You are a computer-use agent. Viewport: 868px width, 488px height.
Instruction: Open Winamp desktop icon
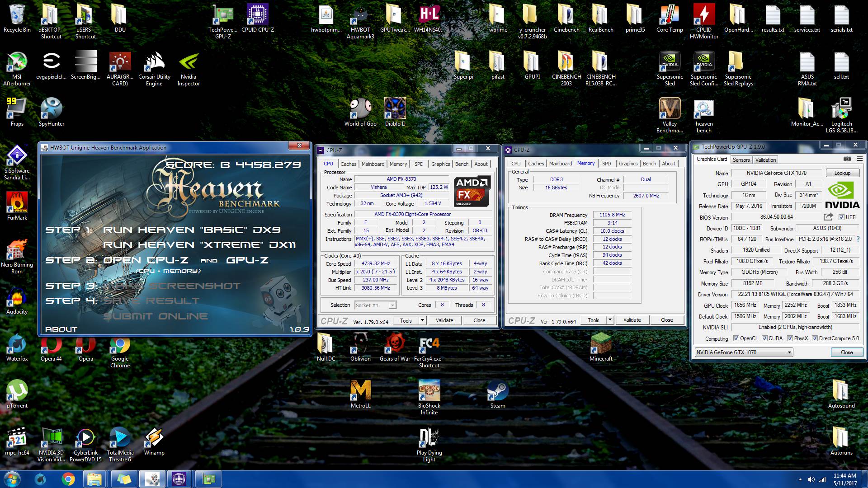(x=154, y=441)
